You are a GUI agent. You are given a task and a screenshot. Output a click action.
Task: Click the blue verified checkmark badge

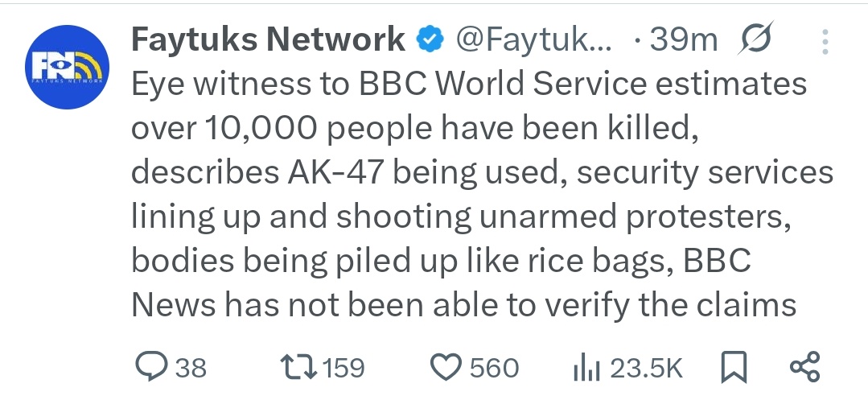(x=430, y=39)
